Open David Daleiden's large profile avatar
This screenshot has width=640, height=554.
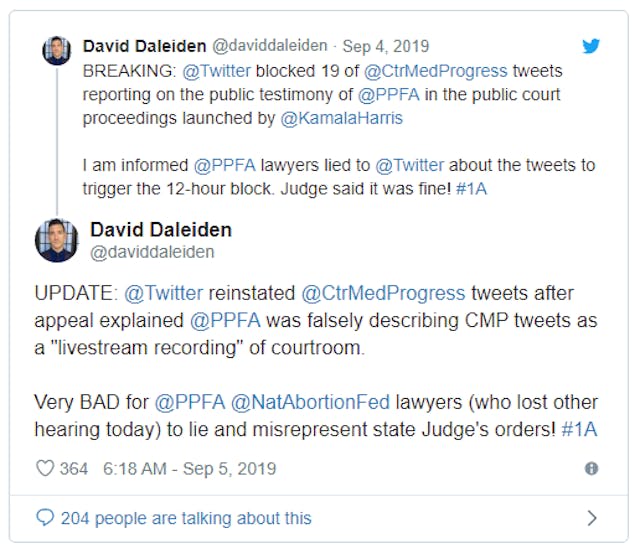coord(56,241)
